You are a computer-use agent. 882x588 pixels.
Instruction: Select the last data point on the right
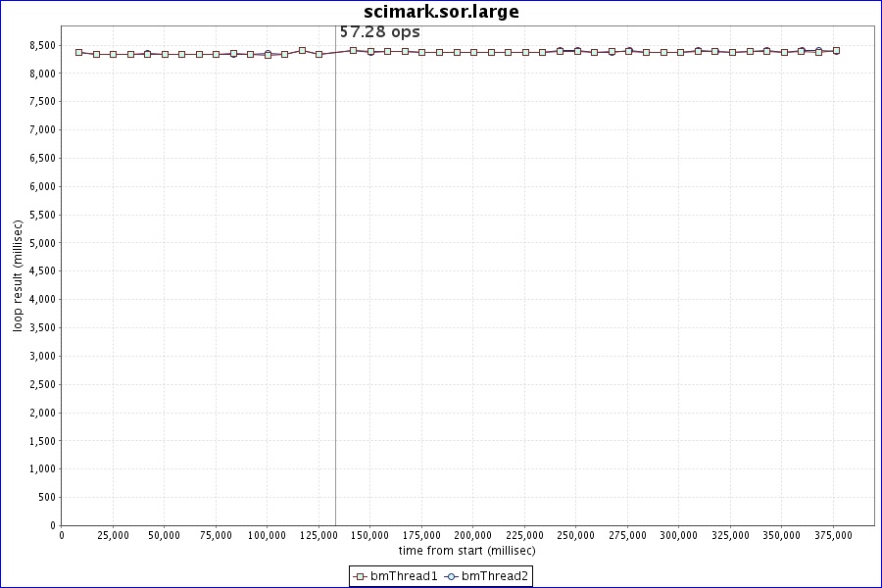(836, 50)
